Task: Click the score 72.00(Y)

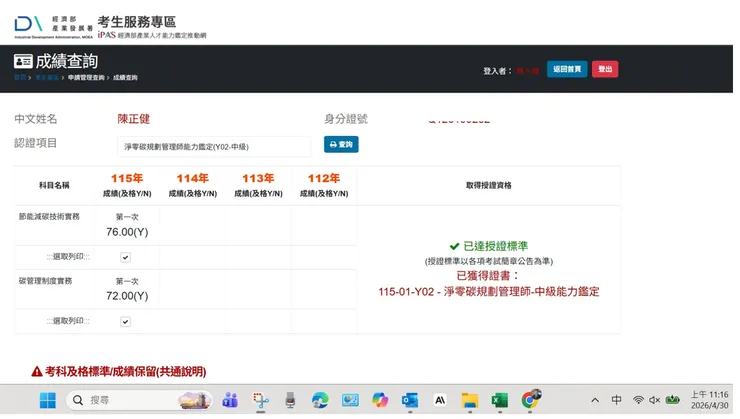Action: (x=127, y=296)
